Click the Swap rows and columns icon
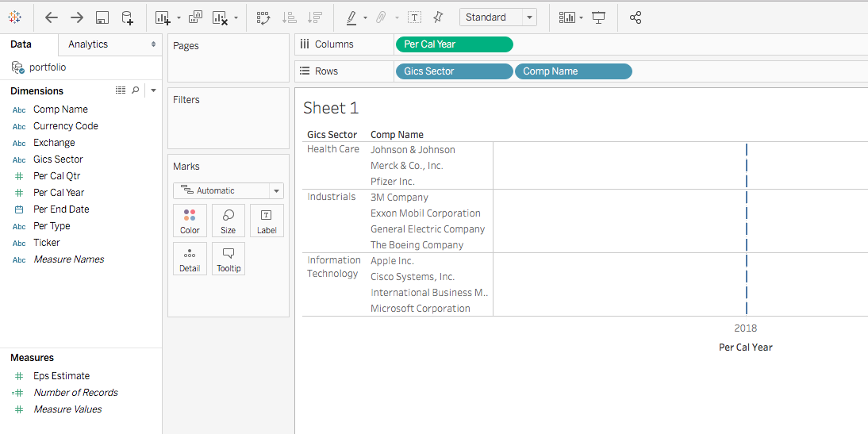The width and height of the screenshot is (868, 434). coord(263,17)
